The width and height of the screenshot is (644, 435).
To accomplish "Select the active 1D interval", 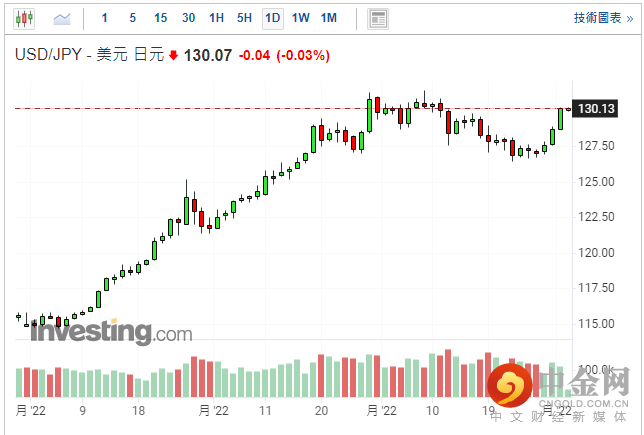I will 272,18.
